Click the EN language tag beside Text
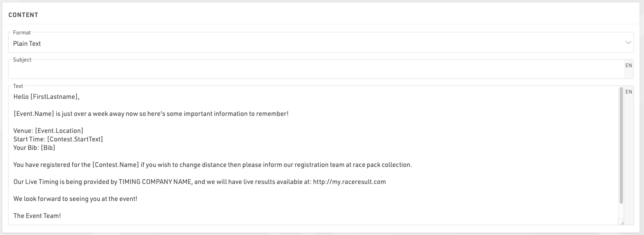Viewport: 644px width, 235px height. (629, 92)
